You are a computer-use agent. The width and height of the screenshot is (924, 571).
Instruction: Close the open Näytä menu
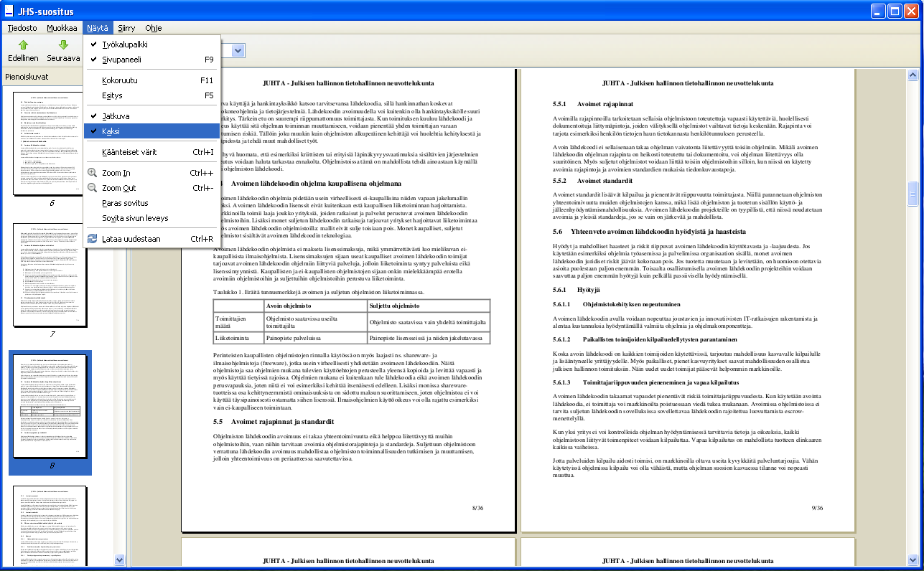pyautogui.click(x=97, y=28)
